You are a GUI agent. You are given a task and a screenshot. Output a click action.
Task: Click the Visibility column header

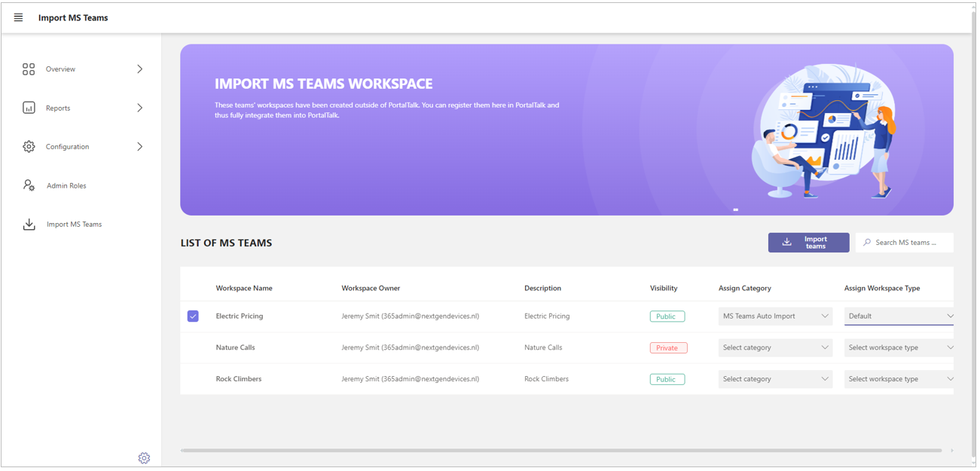(664, 289)
